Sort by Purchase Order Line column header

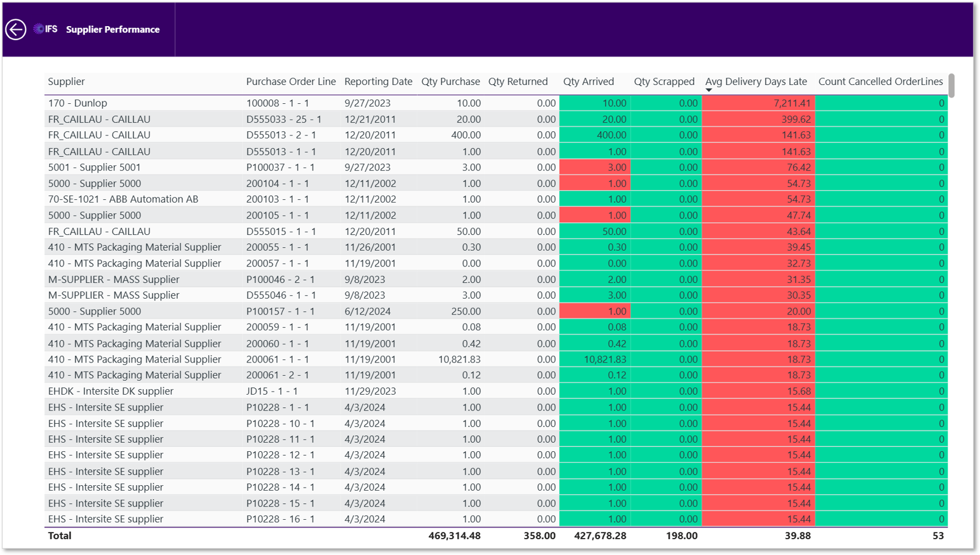pos(291,81)
